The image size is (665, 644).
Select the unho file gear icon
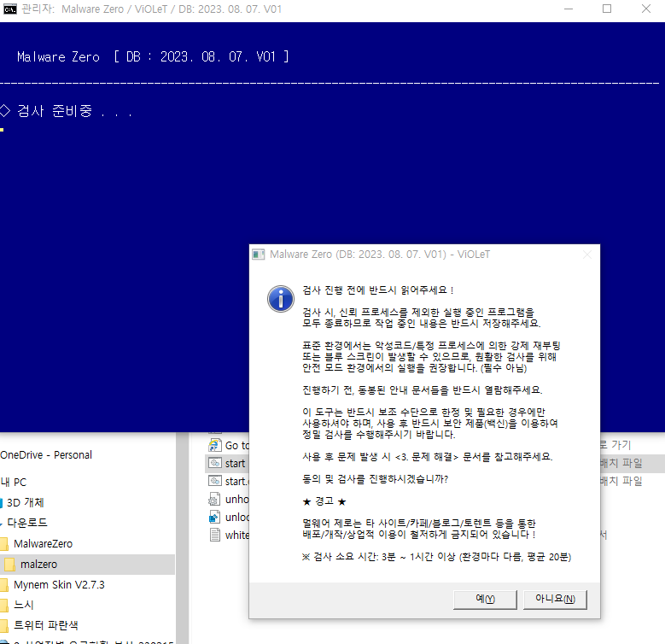coord(214,500)
